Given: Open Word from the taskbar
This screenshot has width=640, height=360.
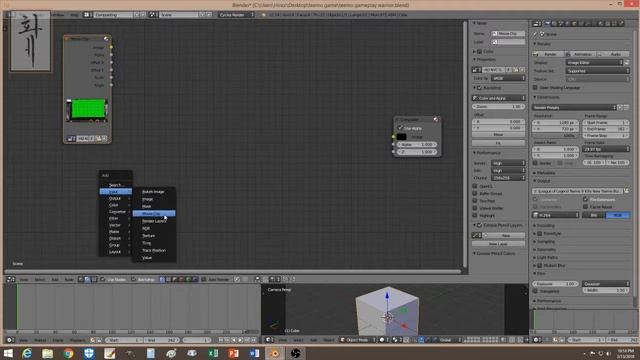Looking at the screenshot, I should (254, 353).
